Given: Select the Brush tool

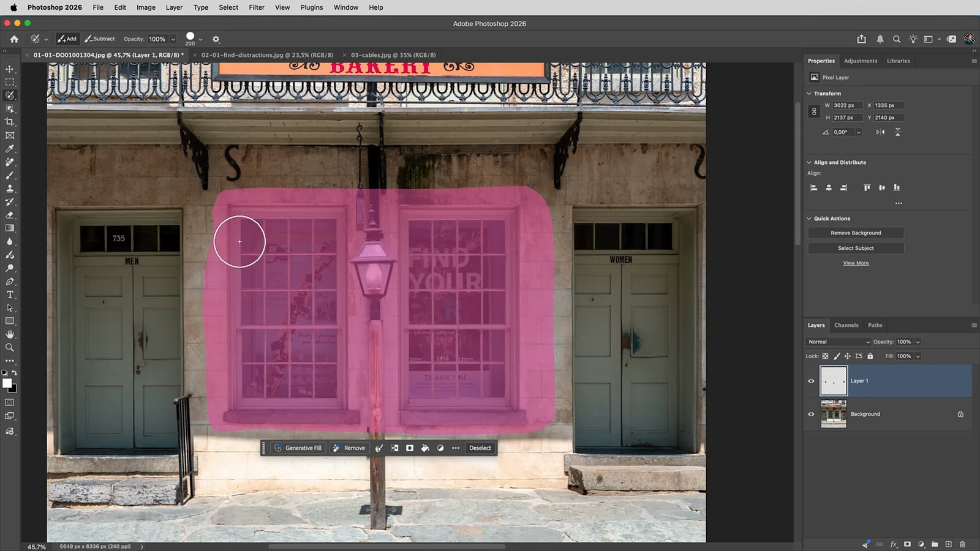Looking at the screenshot, I should 10,176.
